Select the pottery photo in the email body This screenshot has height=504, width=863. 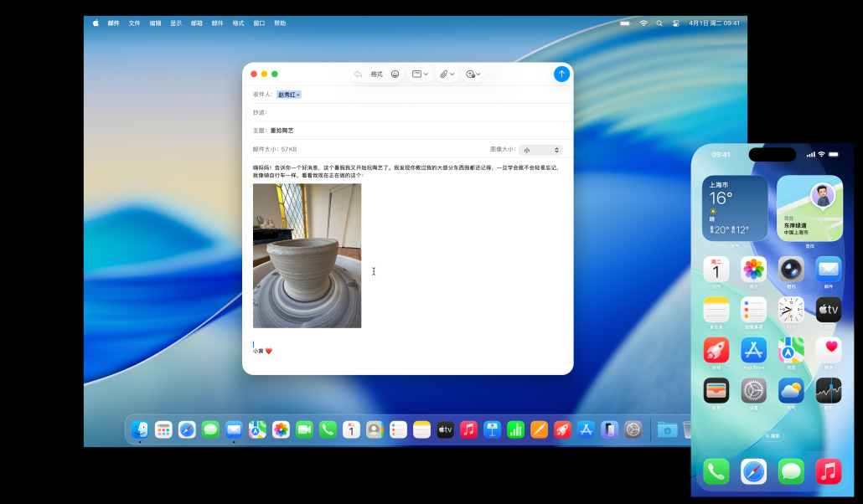point(307,255)
